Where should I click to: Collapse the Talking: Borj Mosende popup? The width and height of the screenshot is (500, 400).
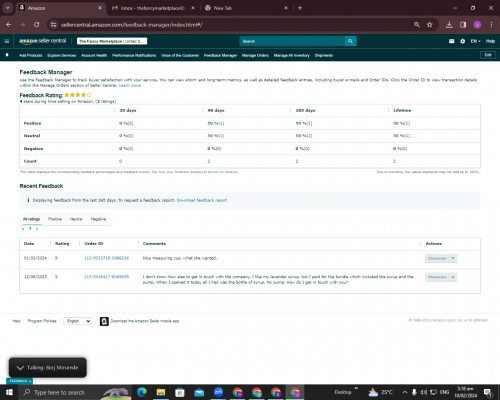click(x=20, y=368)
